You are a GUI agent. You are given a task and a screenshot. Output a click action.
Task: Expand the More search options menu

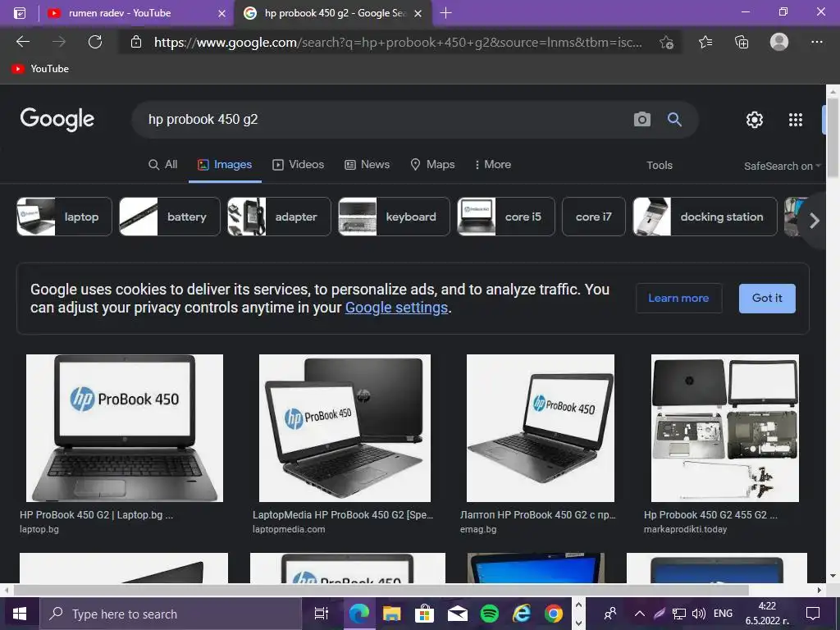coord(492,164)
